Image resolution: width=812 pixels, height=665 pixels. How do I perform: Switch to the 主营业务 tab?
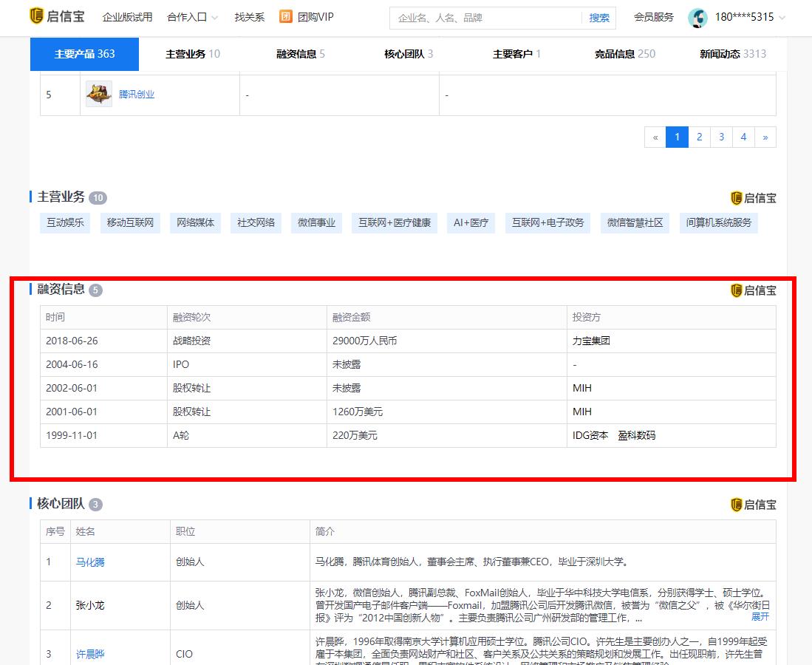(x=192, y=54)
